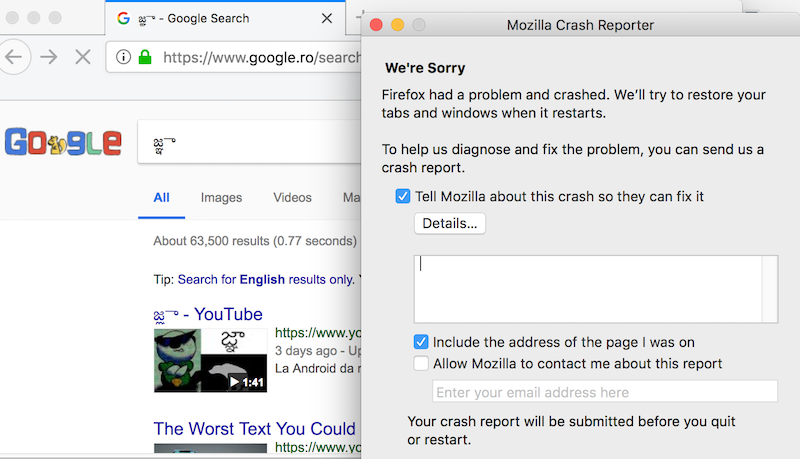Click the crash comment box scrollbar

[x=770, y=289]
